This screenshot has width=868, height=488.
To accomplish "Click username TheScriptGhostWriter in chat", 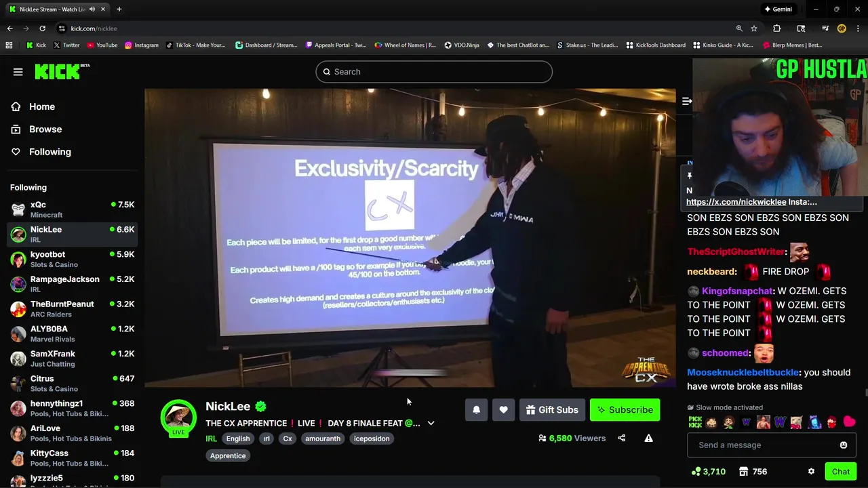I will click(736, 251).
